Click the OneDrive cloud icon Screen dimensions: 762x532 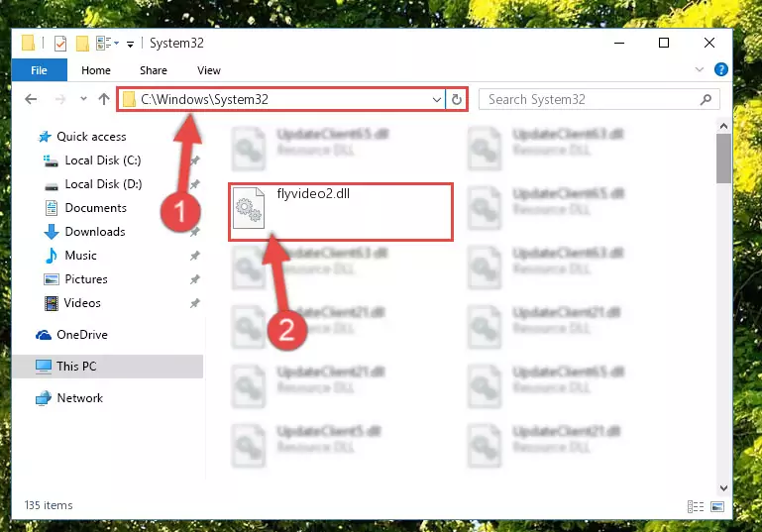(44, 335)
